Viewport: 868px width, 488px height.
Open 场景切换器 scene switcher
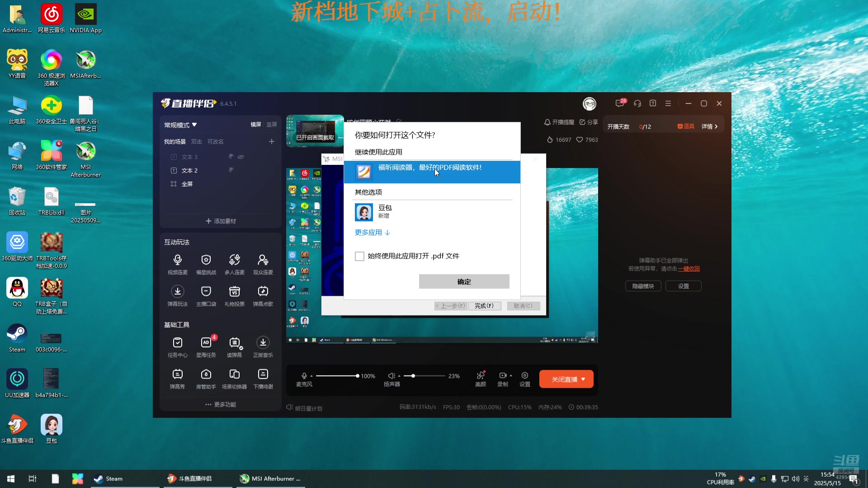pyautogui.click(x=234, y=375)
